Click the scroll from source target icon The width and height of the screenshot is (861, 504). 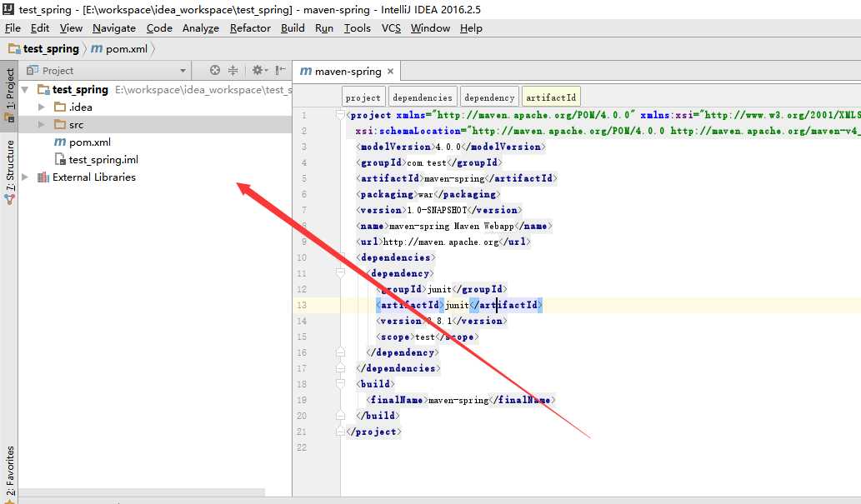pos(215,70)
